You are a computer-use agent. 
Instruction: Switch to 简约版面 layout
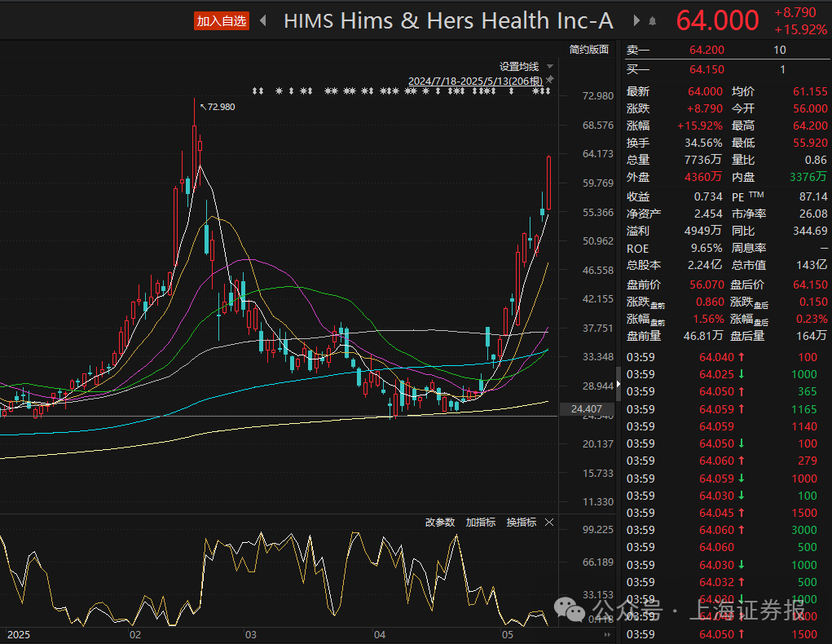[x=589, y=49]
